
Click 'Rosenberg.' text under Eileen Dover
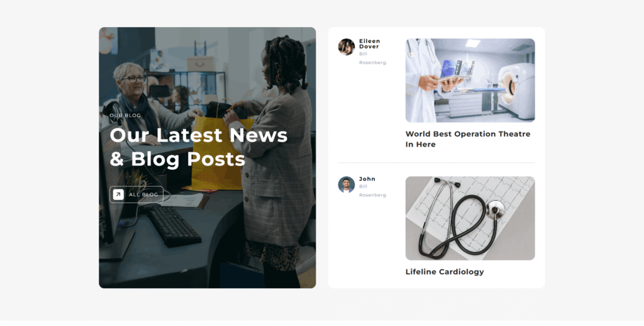pos(373,63)
